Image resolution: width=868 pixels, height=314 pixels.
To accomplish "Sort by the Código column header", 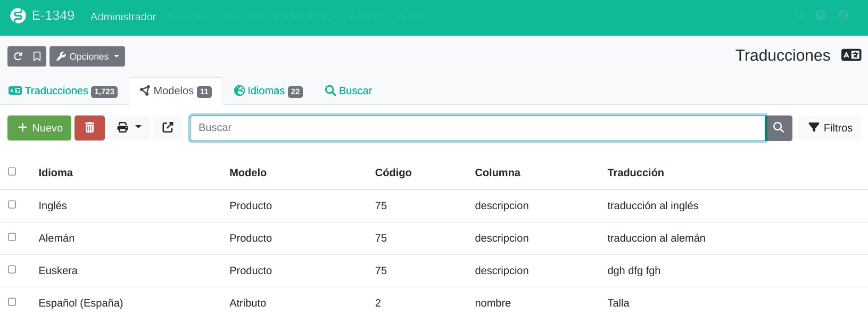I will pos(393,172).
